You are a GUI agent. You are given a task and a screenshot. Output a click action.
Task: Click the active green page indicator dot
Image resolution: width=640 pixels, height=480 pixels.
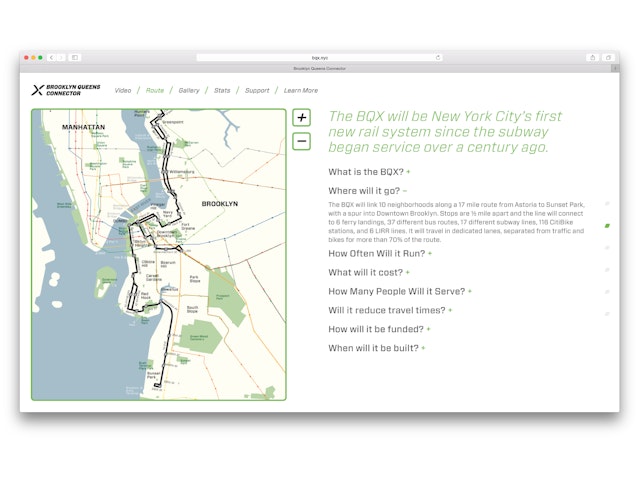[607, 226]
